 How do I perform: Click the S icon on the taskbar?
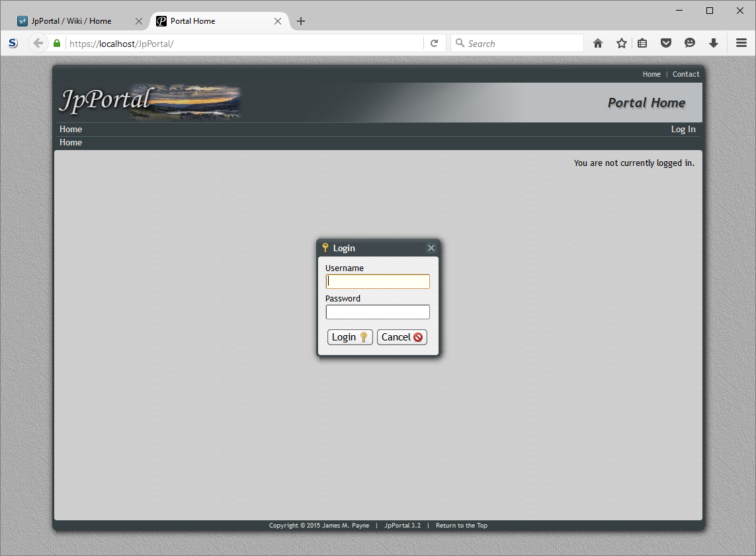13,42
